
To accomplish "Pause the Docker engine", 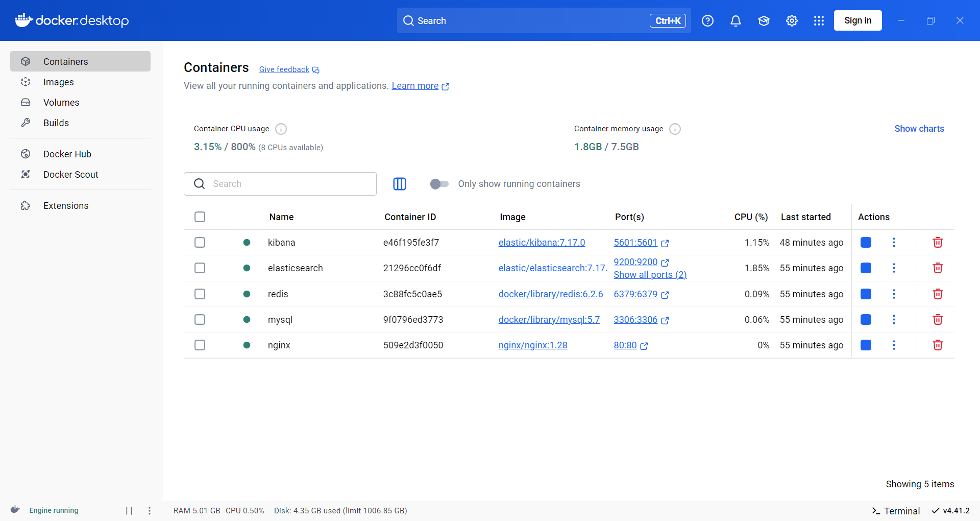I will (x=129, y=511).
